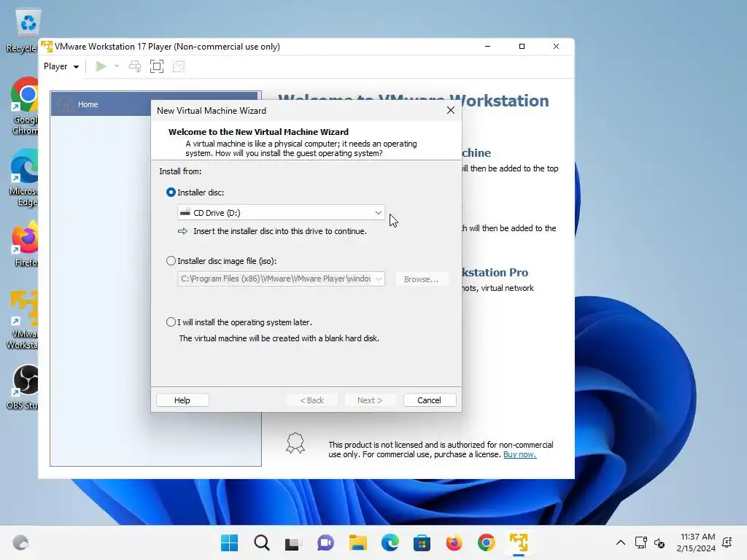Open File Explorer from the taskbar

point(357,542)
